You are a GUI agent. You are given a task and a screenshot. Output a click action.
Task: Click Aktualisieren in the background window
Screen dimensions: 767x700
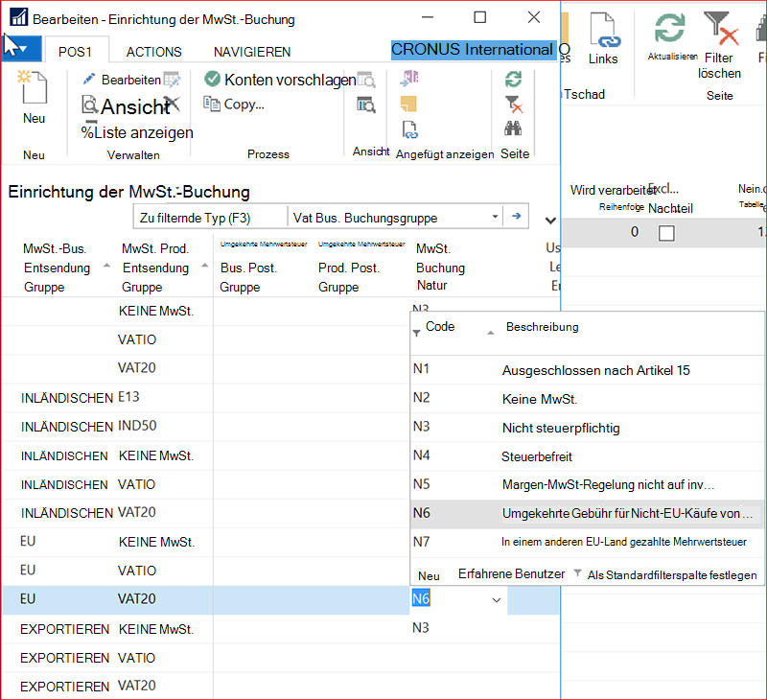(672, 37)
